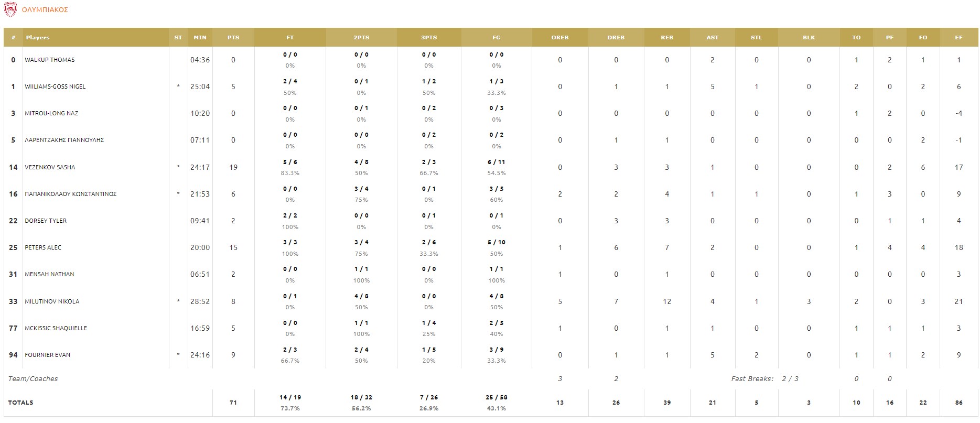Open player MCKISSIC SHAQUIELLE
980x423 pixels.
[56, 328]
